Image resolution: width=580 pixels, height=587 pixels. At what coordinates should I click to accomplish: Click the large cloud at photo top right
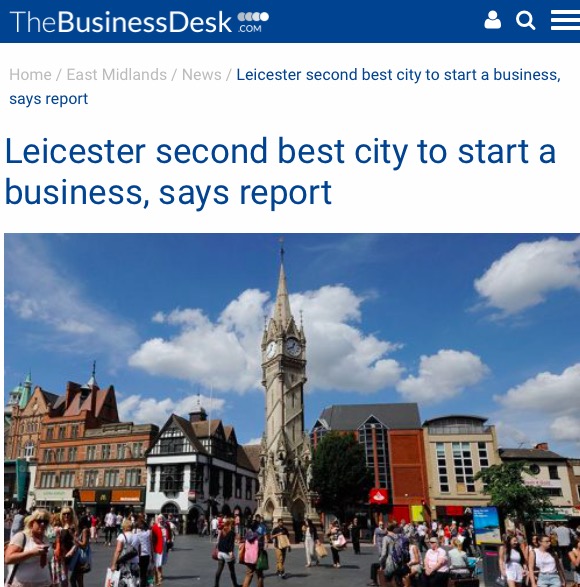tap(529, 279)
